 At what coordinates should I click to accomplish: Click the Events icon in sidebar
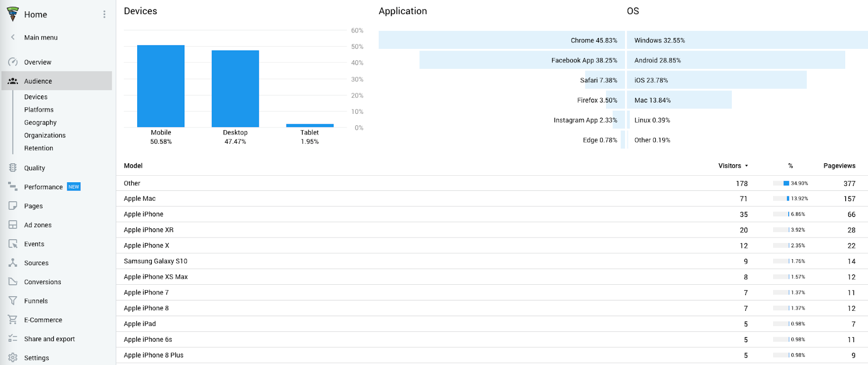(12, 244)
